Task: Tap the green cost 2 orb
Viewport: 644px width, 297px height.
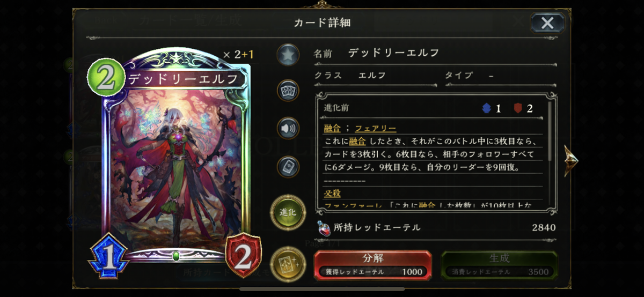Action: pos(106,77)
